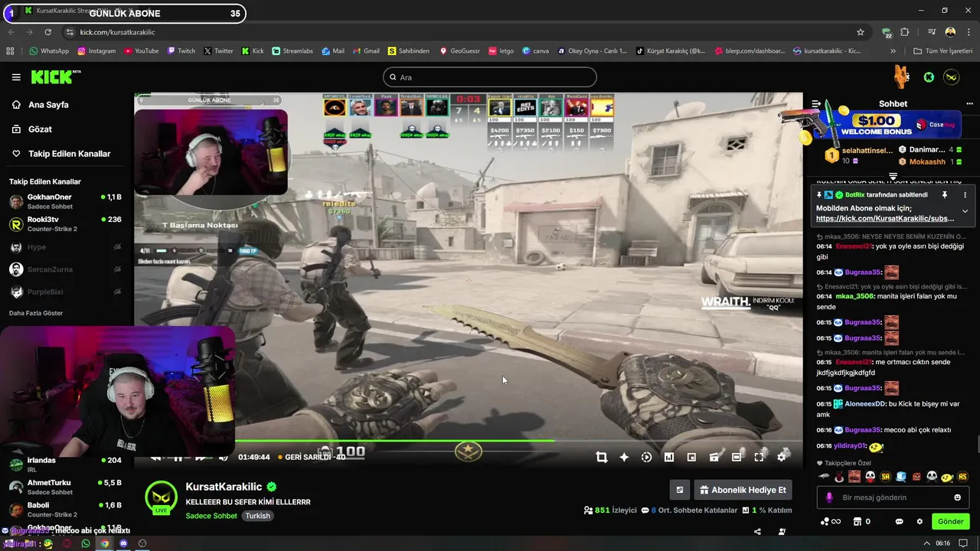The image size is (980, 551).
Task: Open the Streamlabs bookmark
Action: pos(292,51)
